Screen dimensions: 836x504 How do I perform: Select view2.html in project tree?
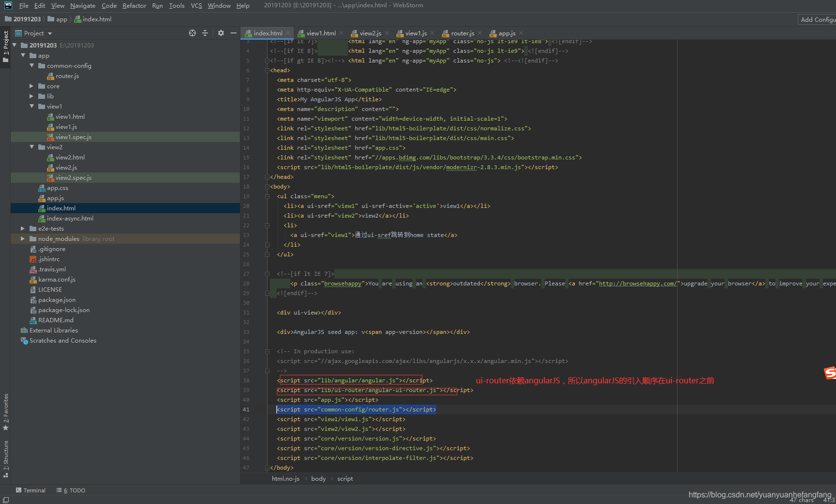(x=70, y=157)
